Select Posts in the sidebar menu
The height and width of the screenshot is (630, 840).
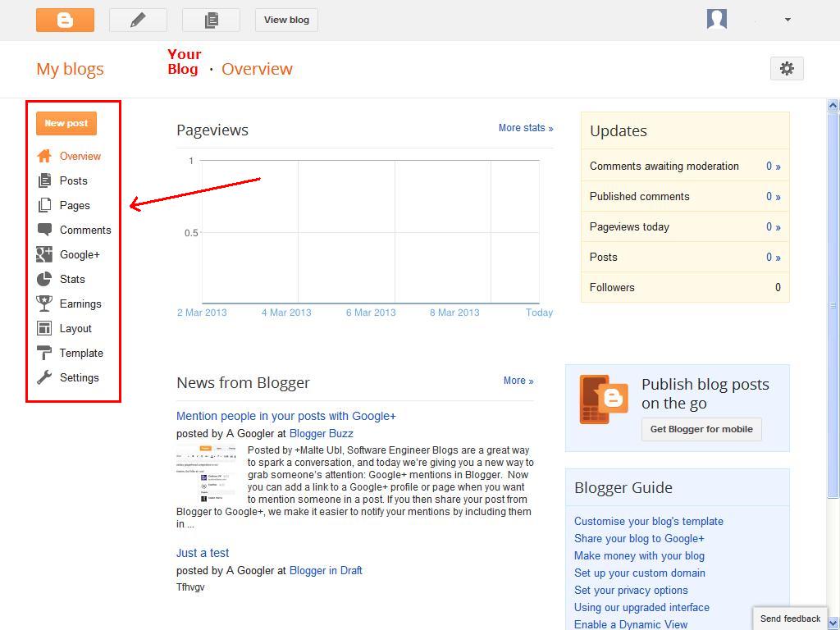(73, 181)
